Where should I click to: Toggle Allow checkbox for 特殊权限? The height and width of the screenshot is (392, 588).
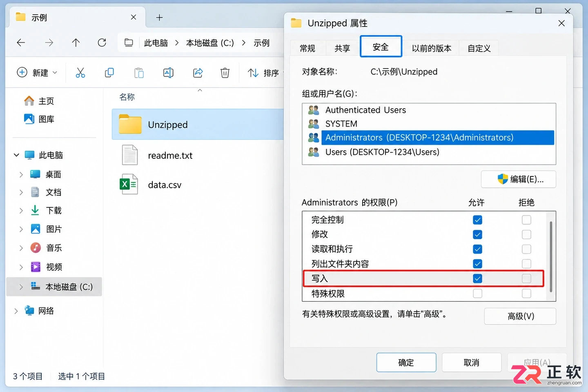click(477, 294)
